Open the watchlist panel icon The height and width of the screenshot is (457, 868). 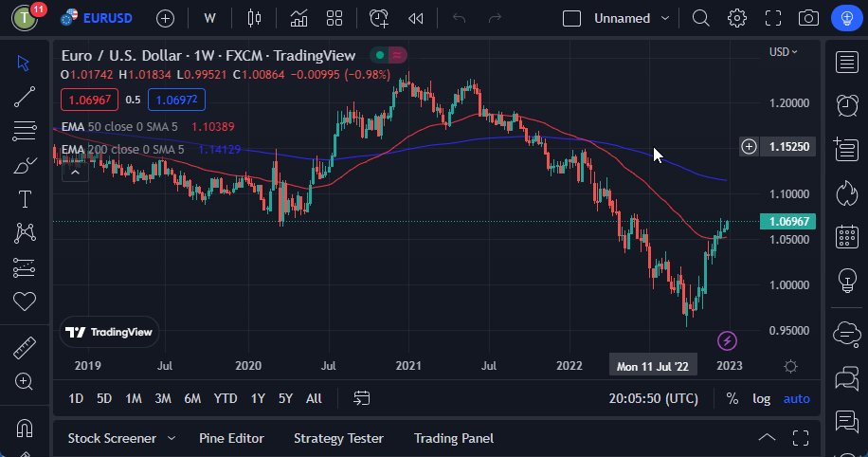point(846,63)
